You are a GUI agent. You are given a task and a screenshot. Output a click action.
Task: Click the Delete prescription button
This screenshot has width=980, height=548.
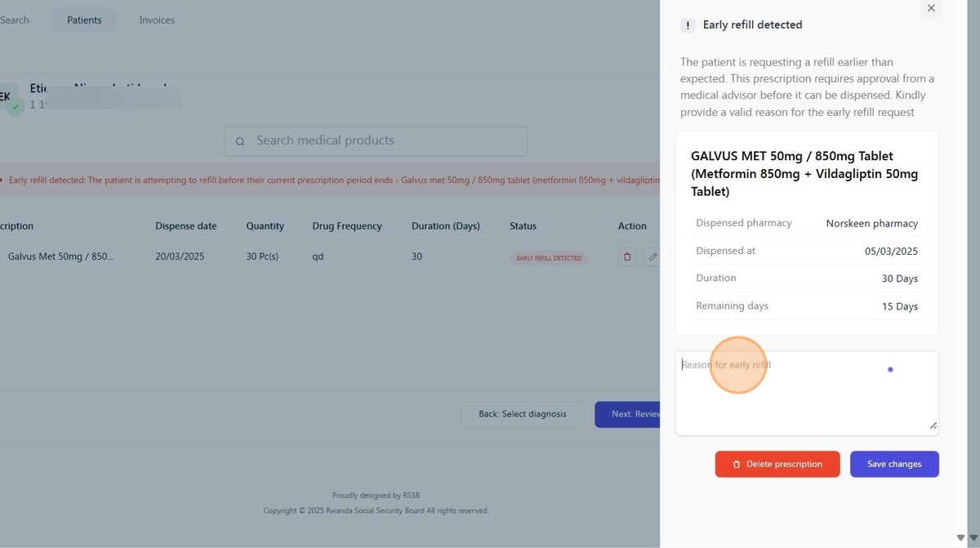(777, 464)
